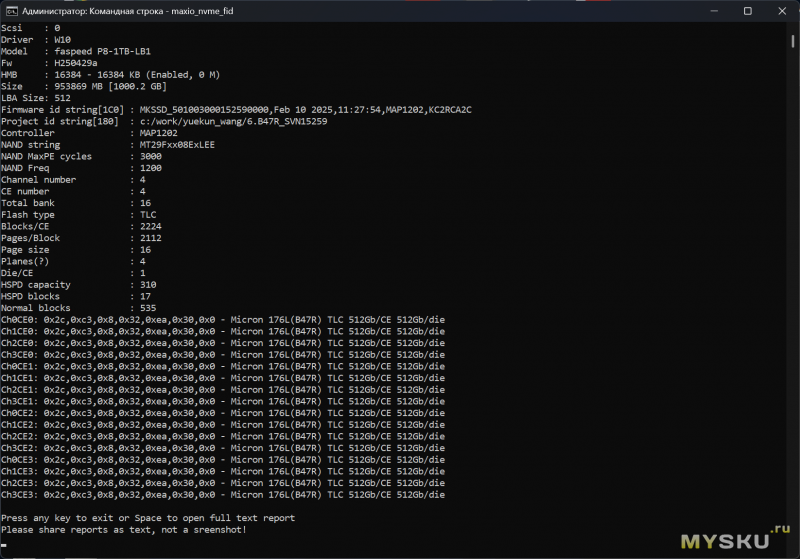Screen dimensions: 800x559
Task: Close the maxio_nvme_fid window
Action: point(782,11)
